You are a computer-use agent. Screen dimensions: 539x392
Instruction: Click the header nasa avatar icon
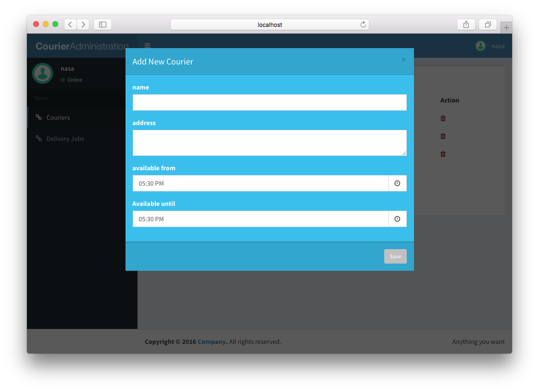480,46
